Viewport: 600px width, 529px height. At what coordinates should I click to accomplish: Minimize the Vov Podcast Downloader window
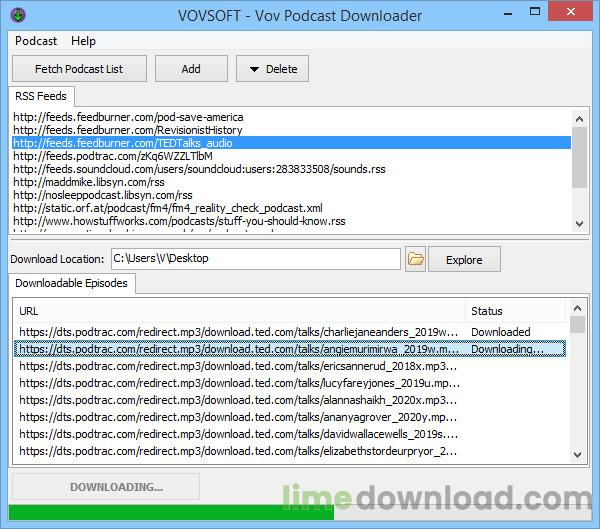pyautogui.click(x=508, y=14)
